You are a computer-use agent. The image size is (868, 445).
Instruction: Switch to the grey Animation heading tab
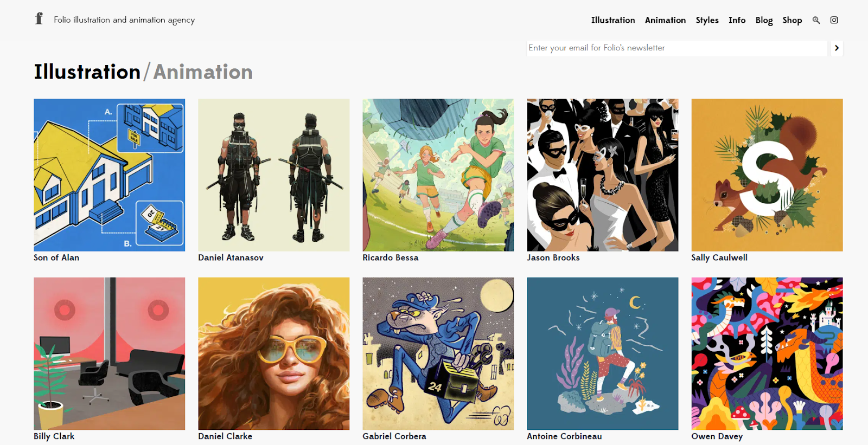203,72
